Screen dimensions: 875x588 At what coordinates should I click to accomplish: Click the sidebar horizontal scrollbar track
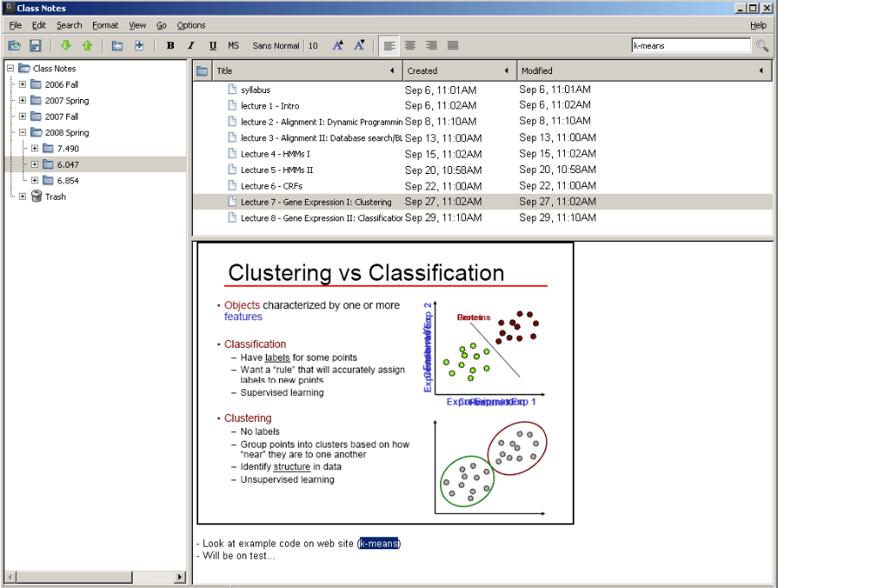(95, 577)
